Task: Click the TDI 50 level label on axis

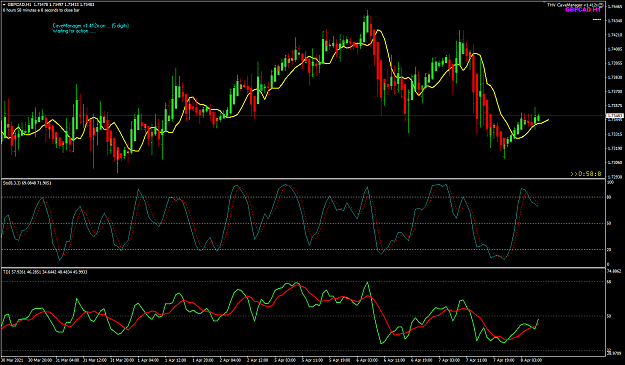Action: pyautogui.click(x=609, y=316)
